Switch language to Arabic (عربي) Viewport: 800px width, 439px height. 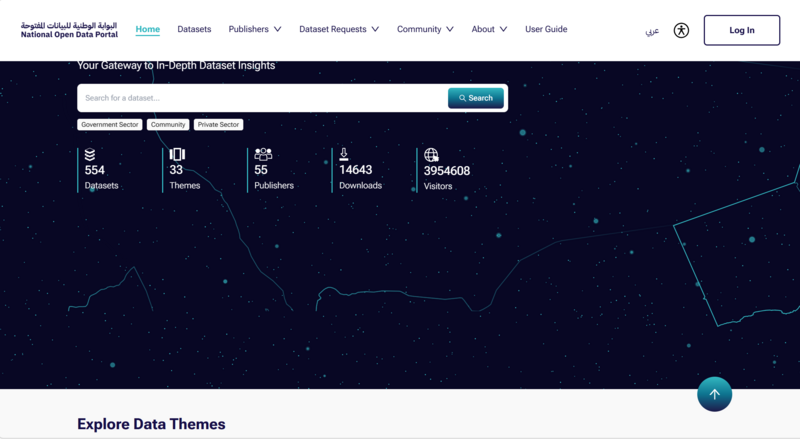(652, 31)
